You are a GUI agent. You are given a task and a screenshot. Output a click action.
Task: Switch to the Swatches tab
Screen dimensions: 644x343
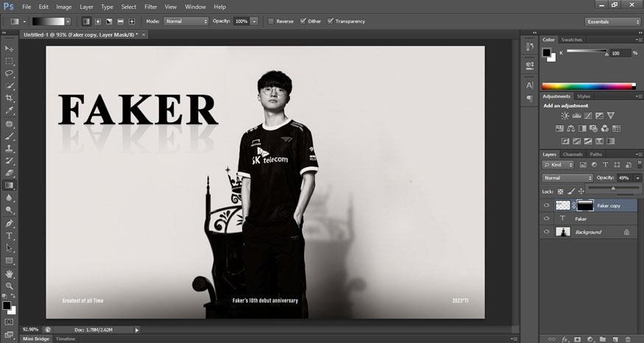click(x=572, y=40)
